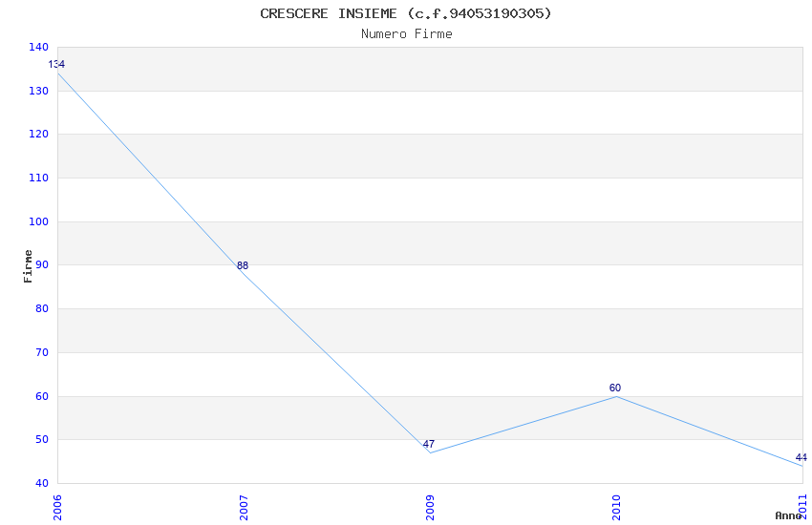Viewport: 812px width, 525px height.
Task: Pick the 47 data point label
Action: coord(429,444)
